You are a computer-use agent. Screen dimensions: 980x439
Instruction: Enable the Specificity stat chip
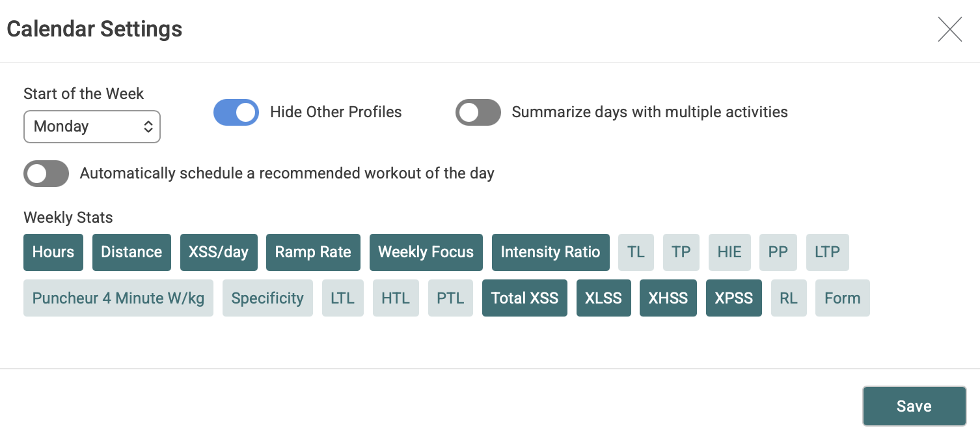point(267,298)
